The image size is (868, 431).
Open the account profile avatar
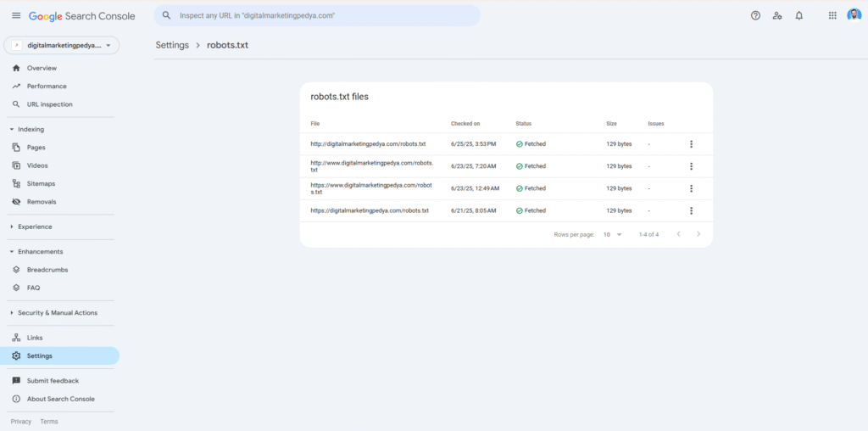854,15
